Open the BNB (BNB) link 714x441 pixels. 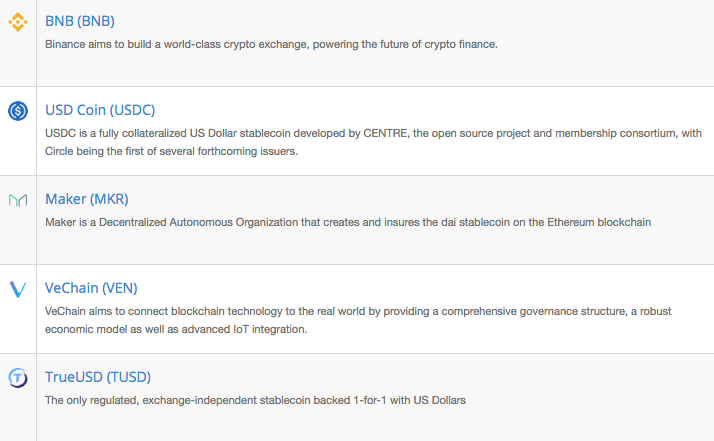pos(80,21)
